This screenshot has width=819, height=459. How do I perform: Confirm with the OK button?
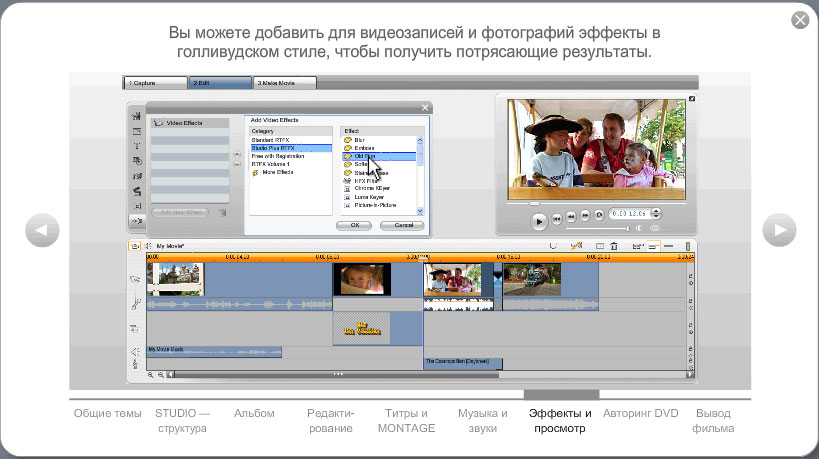coord(354,226)
